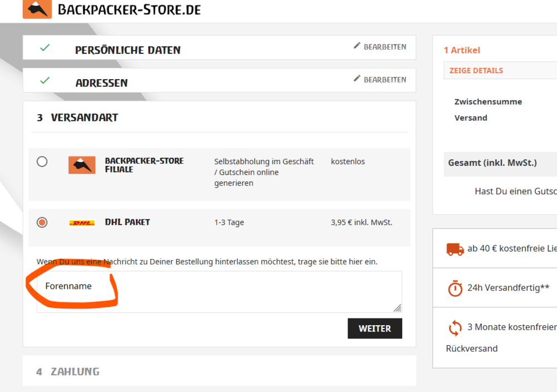The image size is (557, 392).
Task: Click the pencil icon beside Adressen
Action: click(357, 79)
